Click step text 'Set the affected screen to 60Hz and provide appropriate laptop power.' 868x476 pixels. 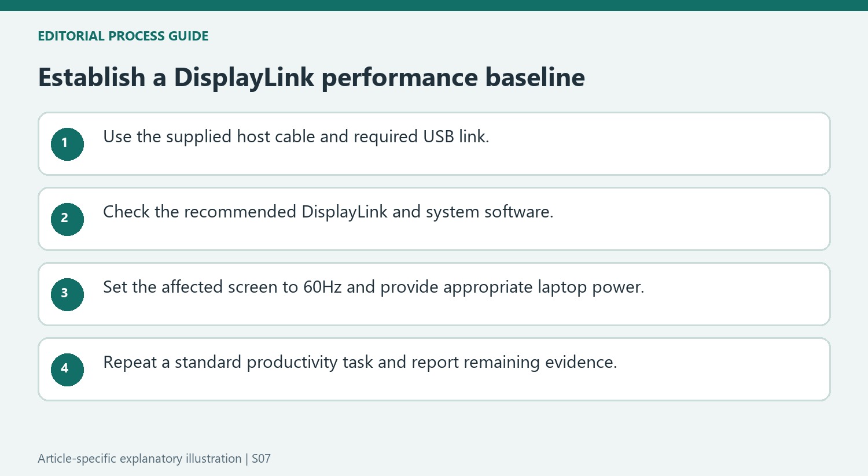tap(374, 287)
